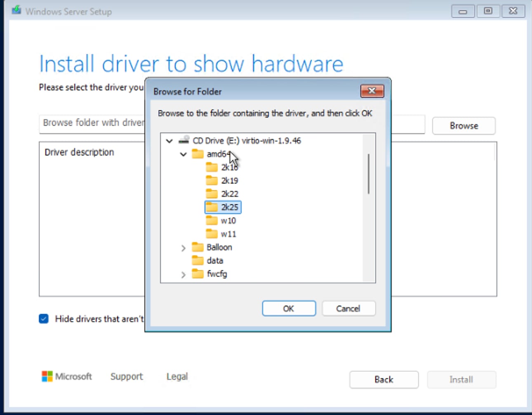The image size is (532, 415).
Task: Open the Support link
Action: [x=127, y=376]
